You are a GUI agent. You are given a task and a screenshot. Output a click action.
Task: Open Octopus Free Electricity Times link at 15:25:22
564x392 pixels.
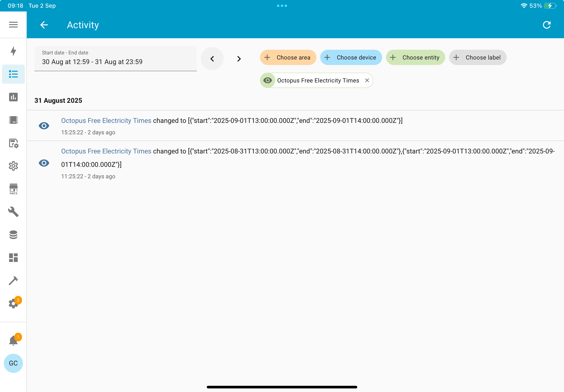[106, 121]
